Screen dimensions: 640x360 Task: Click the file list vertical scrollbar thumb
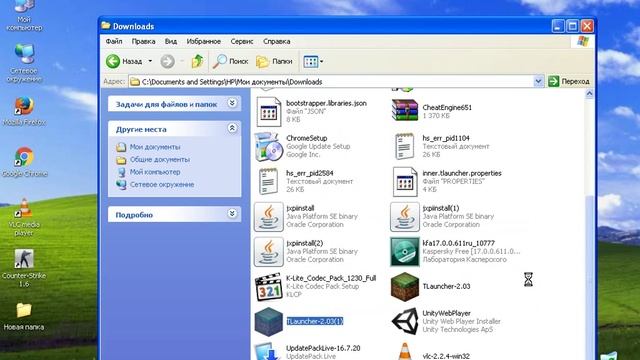coord(589,278)
